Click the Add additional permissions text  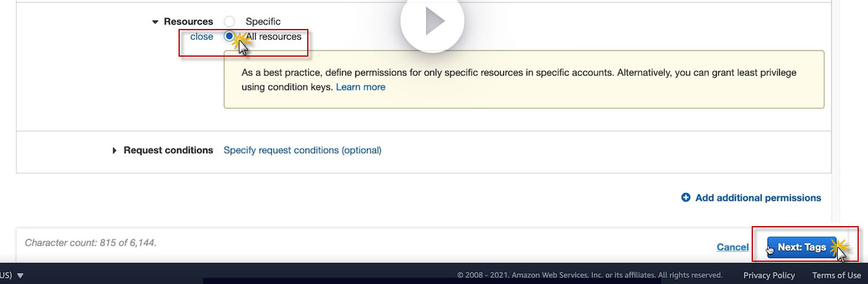tap(758, 198)
